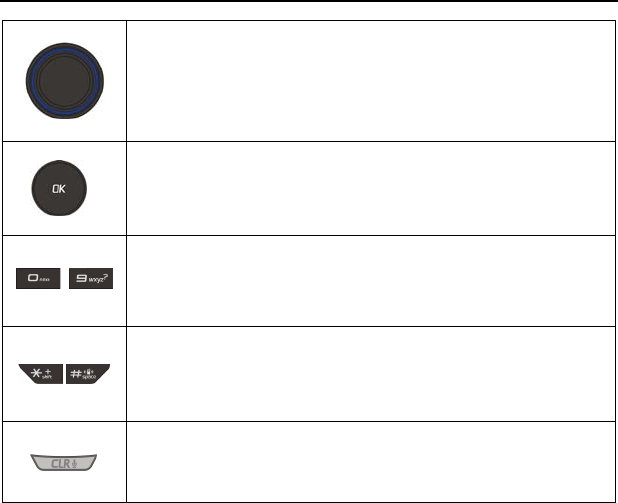Select empty description cell beside number keys
The width and height of the screenshot is (618, 503).
click(x=371, y=280)
